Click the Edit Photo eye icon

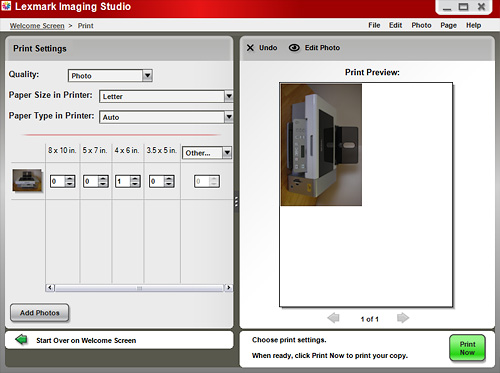point(294,48)
